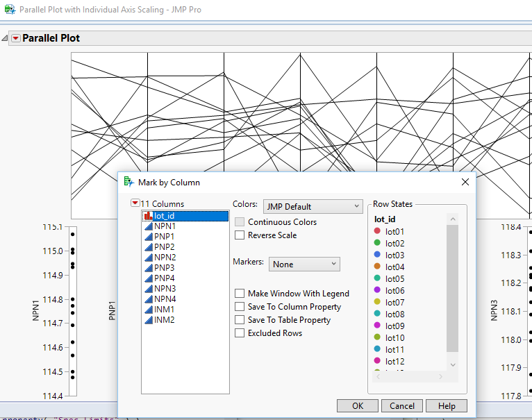Select the INM2 column in list

click(x=185, y=320)
